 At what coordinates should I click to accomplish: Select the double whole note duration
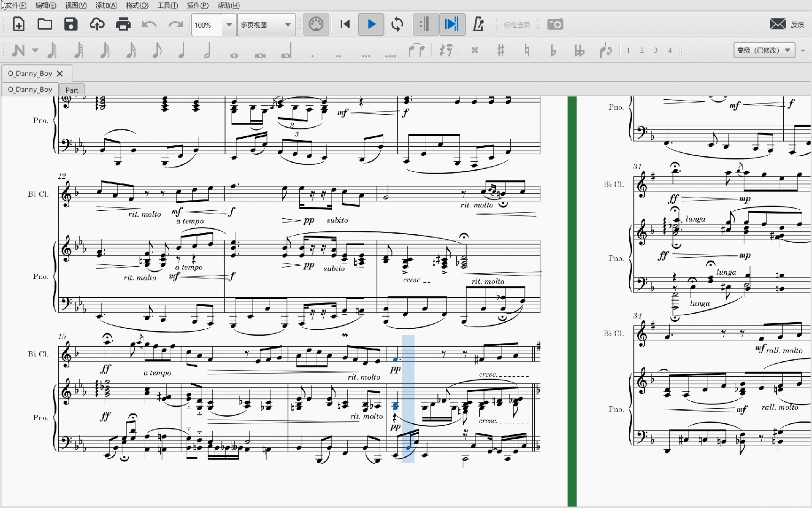click(x=260, y=55)
